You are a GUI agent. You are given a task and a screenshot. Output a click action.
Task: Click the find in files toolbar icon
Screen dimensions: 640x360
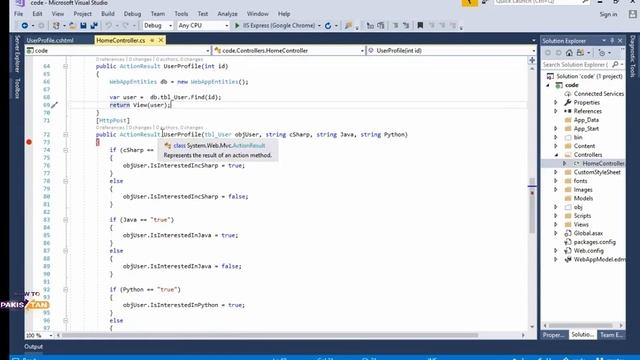348,26
